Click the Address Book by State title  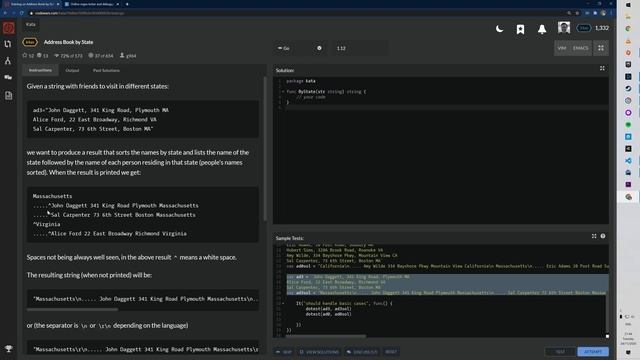click(69, 42)
